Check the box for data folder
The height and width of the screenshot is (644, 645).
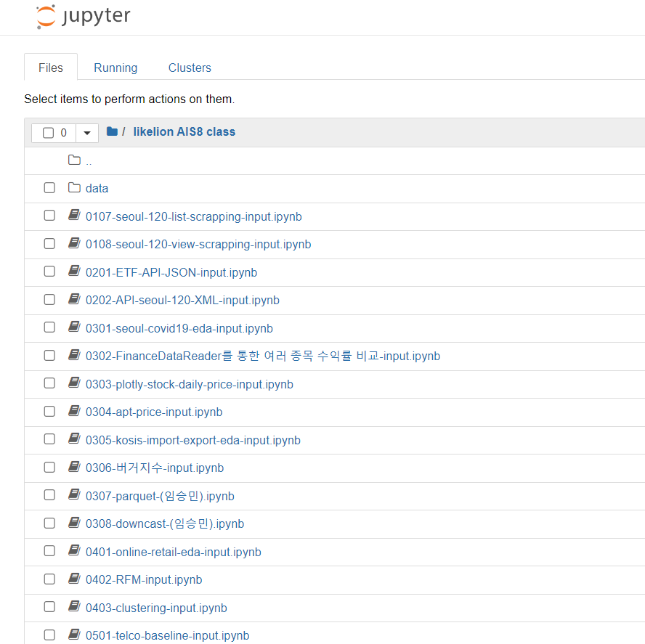coord(49,188)
